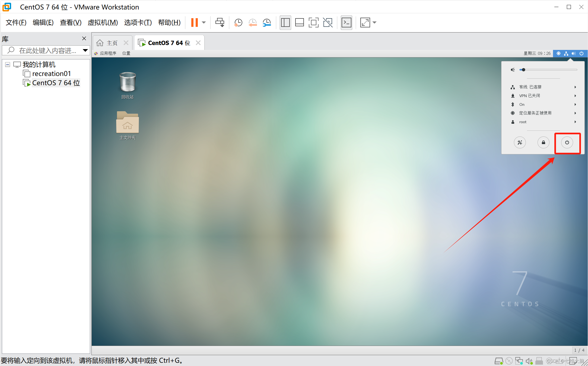Expand the 'root' user account options
Viewport: 588px width, 366px height.
[x=544, y=122]
